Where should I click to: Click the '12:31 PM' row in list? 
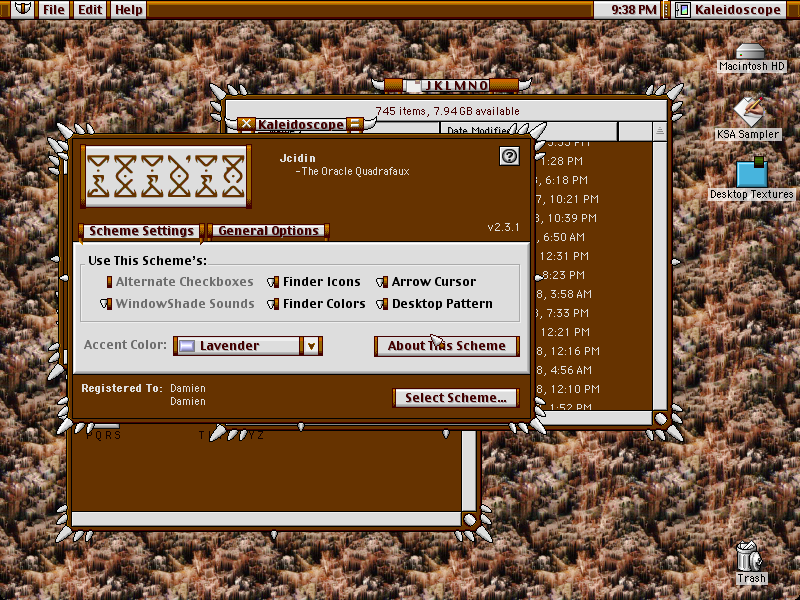(x=564, y=256)
